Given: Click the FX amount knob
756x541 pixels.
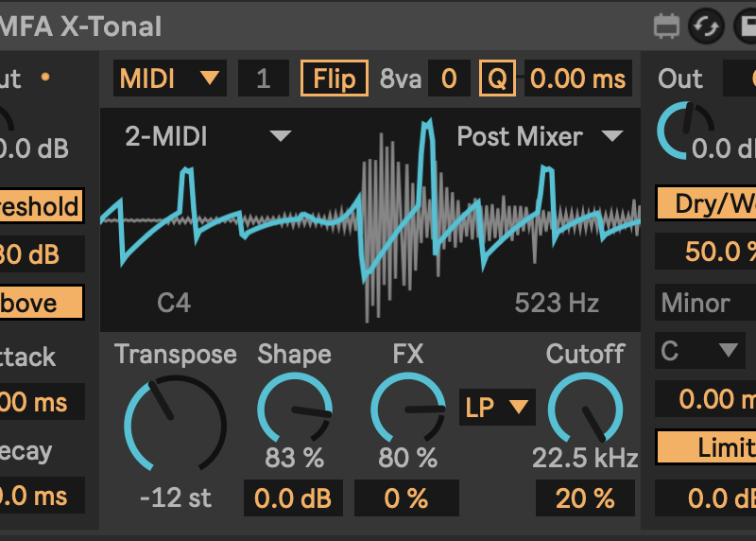Looking at the screenshot, I should [407, 409].
